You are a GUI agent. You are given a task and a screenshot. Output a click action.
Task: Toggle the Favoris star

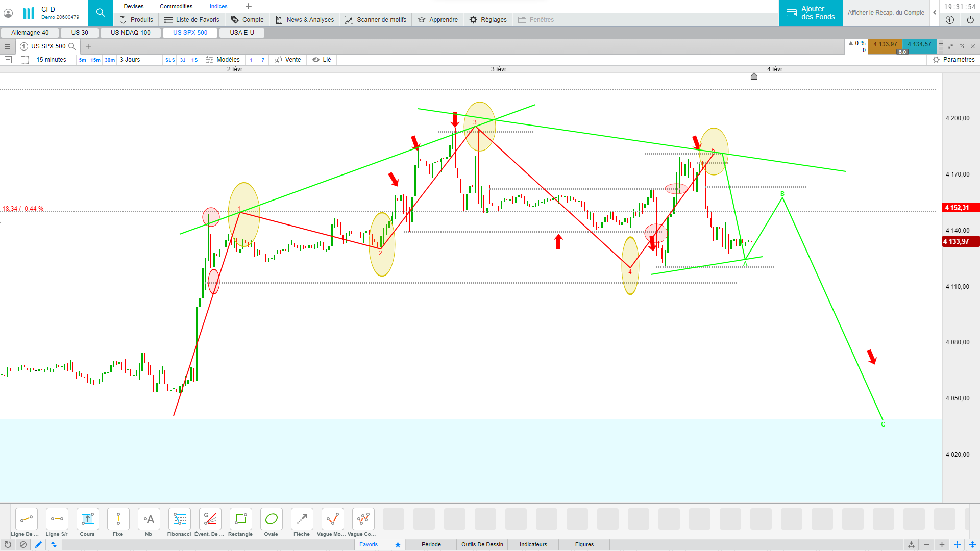(x=398, y=544)
